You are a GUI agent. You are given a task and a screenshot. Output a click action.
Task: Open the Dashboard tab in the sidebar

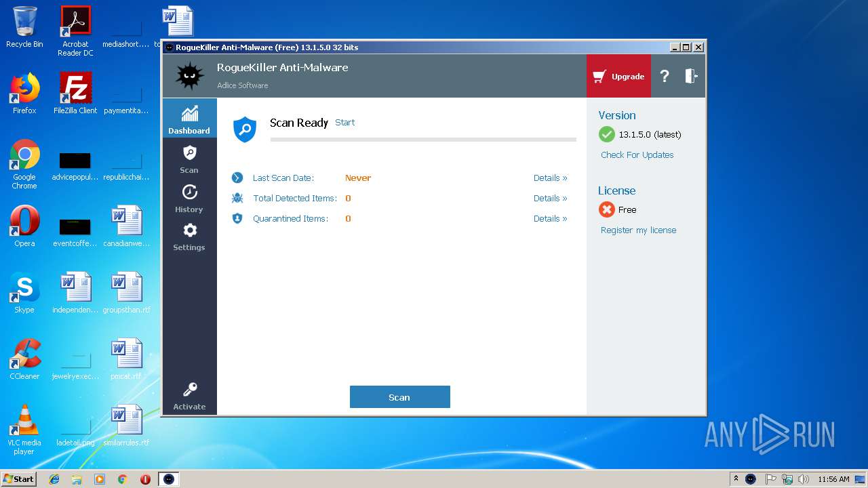click(189, 118)
